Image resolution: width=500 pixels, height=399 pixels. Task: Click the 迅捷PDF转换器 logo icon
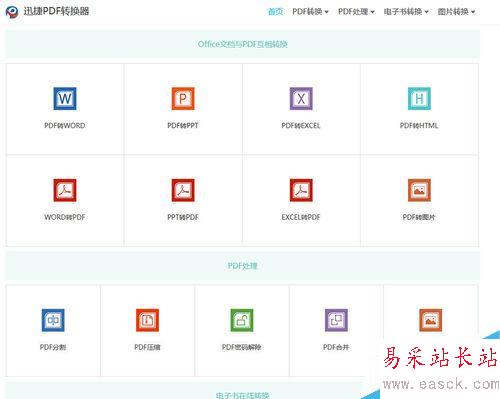point(12,12)
